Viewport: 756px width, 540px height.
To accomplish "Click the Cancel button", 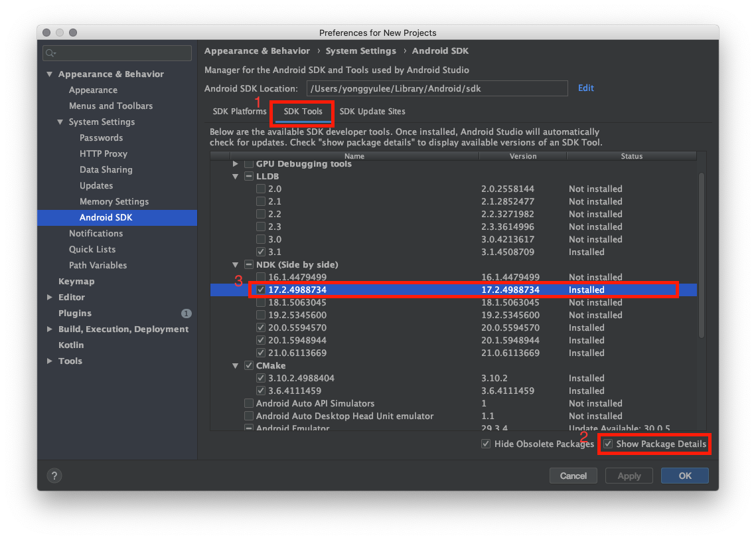I will (573, 476).
